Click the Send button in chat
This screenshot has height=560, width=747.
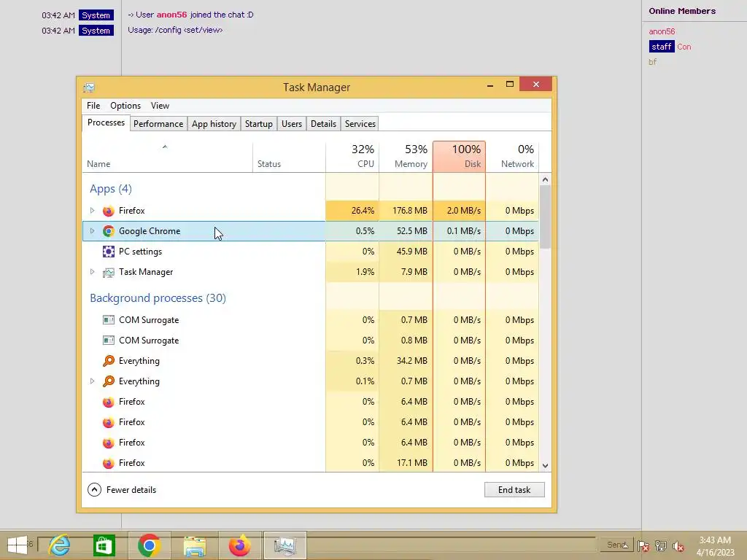point(617,545)
